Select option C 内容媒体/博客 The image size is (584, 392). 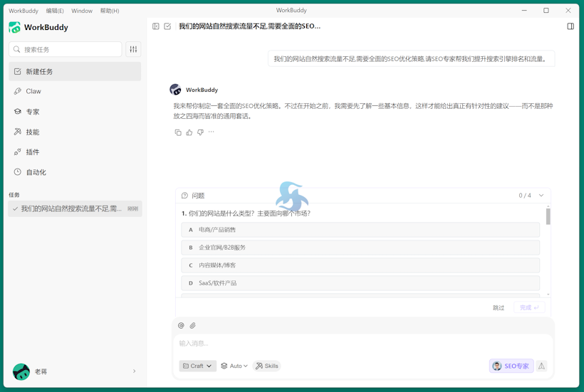(x=360, y=265)
